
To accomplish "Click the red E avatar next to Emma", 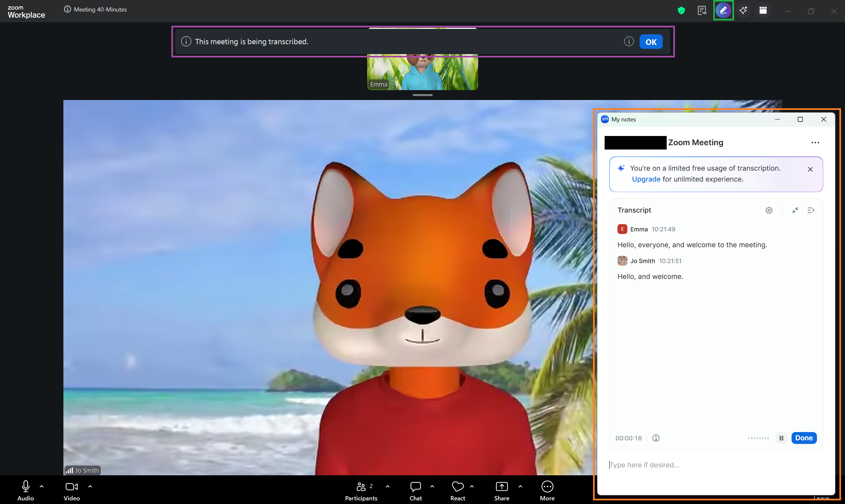I will click(622, 229).
